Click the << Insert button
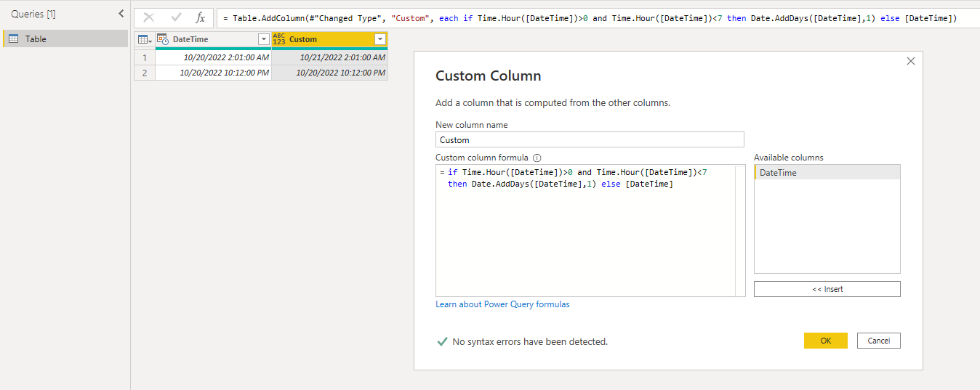The height and width of the screenshot is (390, 980). [827, 289]
